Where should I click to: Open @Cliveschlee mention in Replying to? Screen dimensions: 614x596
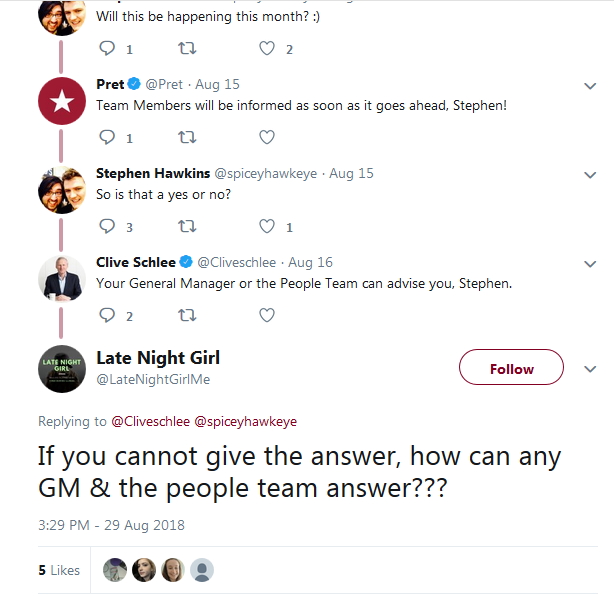[x=147, y=421]
